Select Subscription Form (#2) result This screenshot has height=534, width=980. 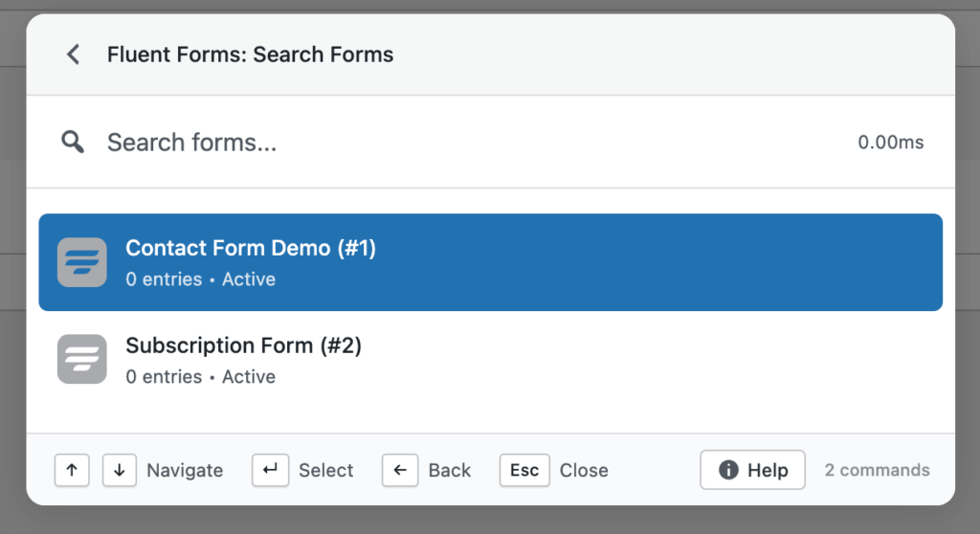490,360
